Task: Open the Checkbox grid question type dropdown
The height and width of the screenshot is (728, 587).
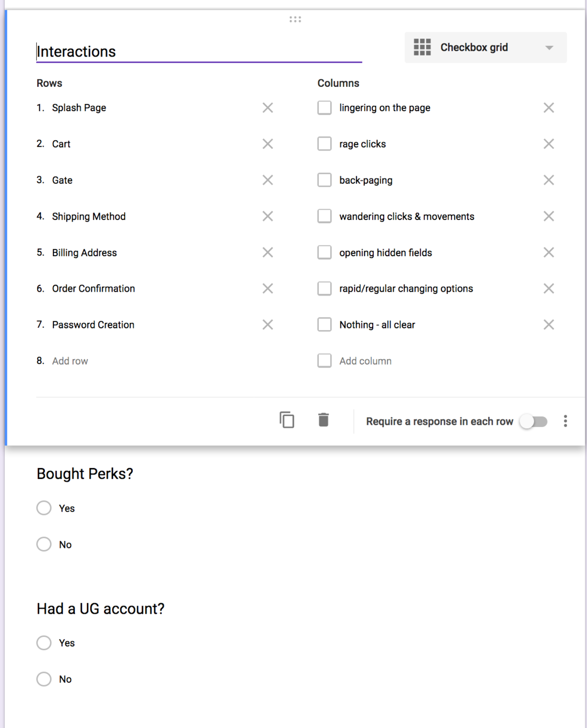Action: [x=485, y=47]
